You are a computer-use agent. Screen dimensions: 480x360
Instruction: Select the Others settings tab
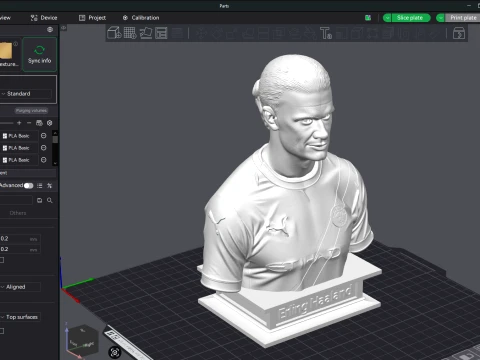(18, 213)
